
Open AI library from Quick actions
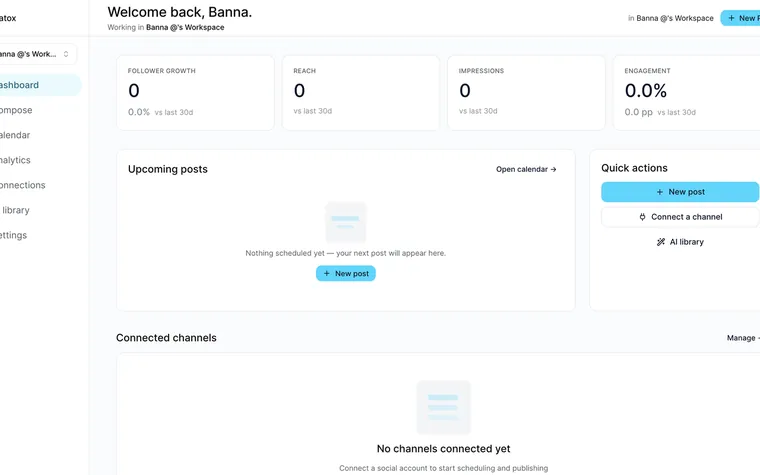(680, 242)
